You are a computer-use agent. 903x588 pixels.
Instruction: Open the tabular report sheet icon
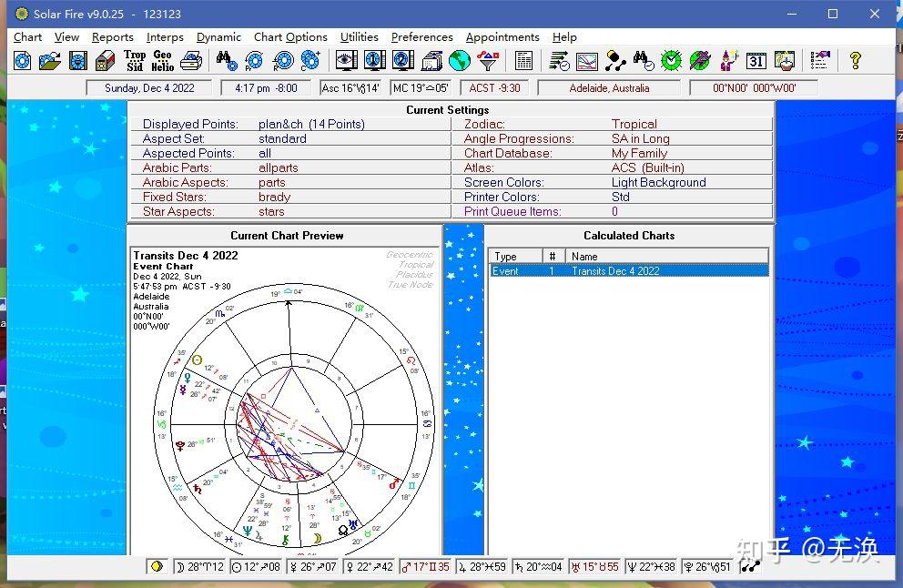point(523,60)
